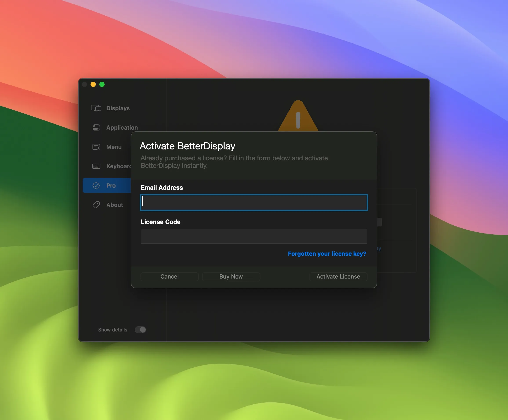
Task: Click the Application sliders icon
Action: click(96, 127)
